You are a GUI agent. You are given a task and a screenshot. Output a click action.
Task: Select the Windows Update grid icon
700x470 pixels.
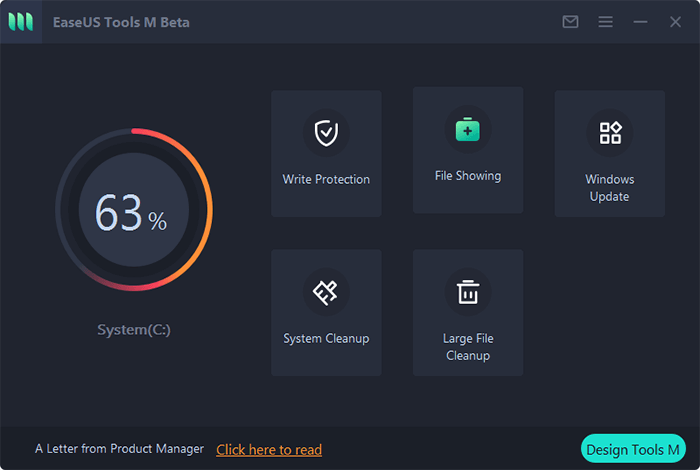click(x=610, y=132)
